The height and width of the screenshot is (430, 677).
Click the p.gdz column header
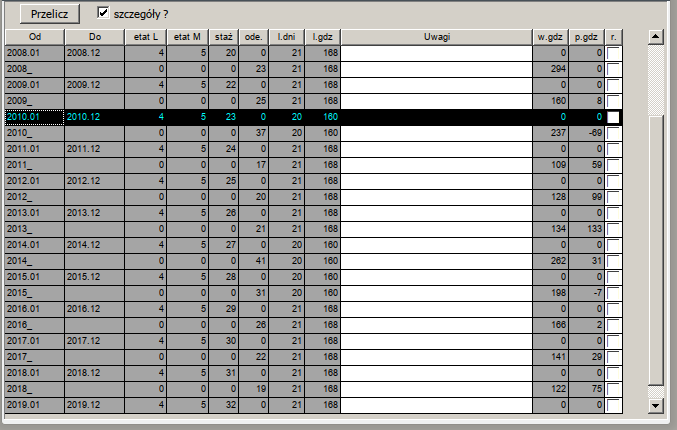(x=587, y=37)
